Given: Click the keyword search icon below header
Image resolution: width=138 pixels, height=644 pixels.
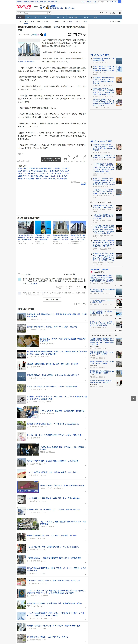Looking at the screenshot, I should (x=49, y=13).
